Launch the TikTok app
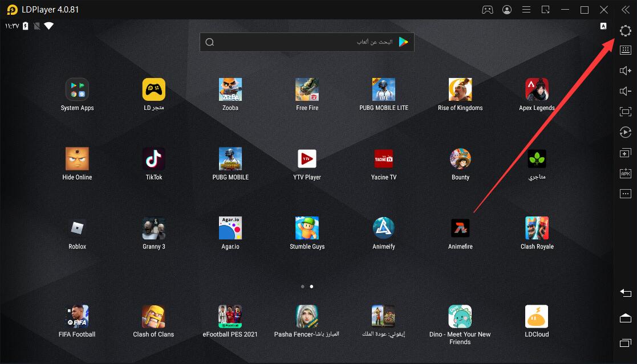Image resolution: width=637 pixels, height=364 pixels. (x=153, y=159)
